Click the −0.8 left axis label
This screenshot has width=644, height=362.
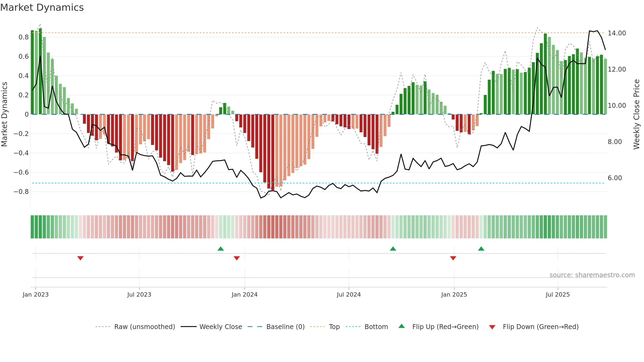pyautogui.click(x=21, y=191)
